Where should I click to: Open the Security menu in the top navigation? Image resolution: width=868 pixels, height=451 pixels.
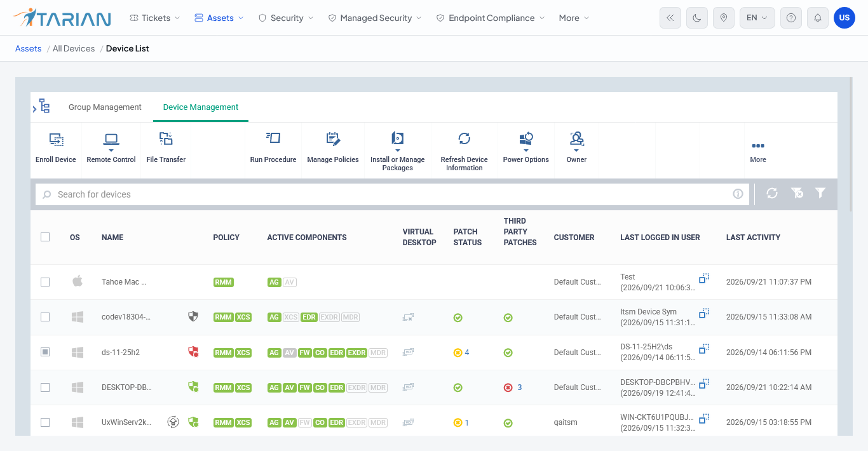[286, 18]
